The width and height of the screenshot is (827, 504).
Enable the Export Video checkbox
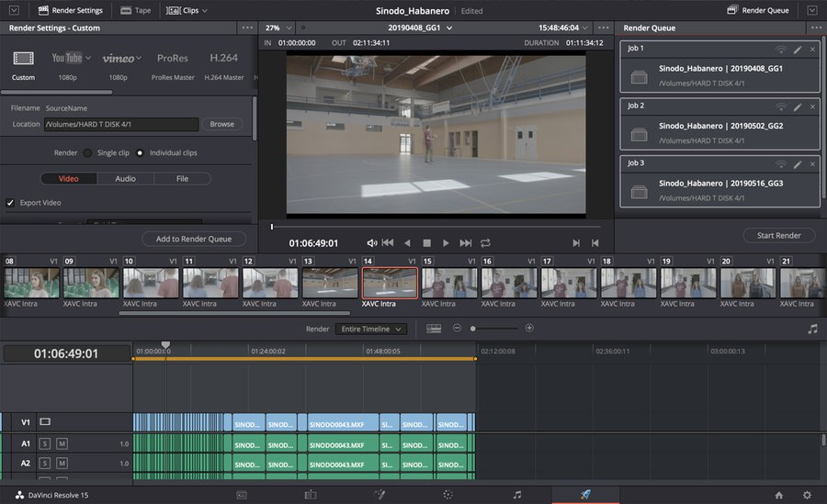pyautogui.click(x=11, y=202)
